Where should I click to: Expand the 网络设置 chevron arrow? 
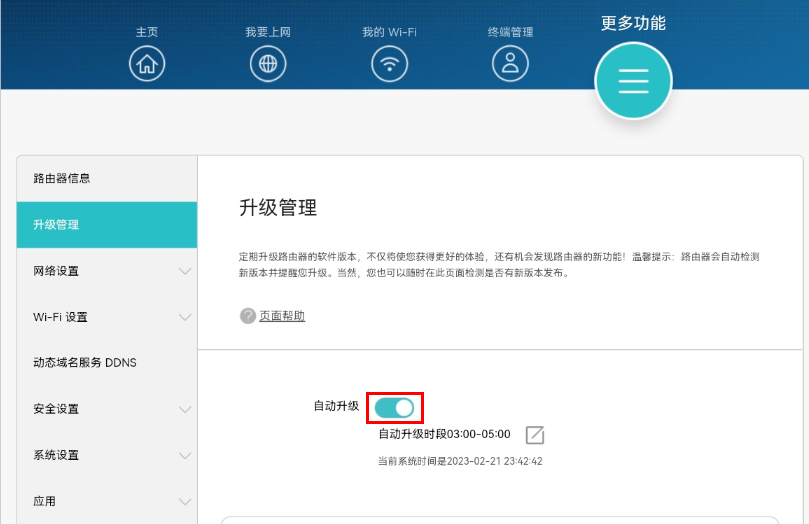coord(185,271)
